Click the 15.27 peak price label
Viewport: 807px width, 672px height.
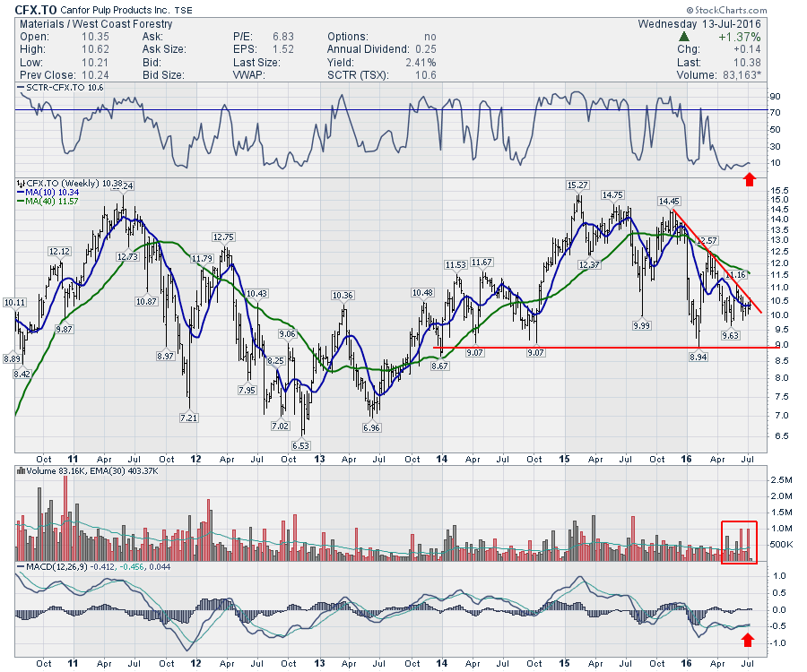(x=577, y=185)
